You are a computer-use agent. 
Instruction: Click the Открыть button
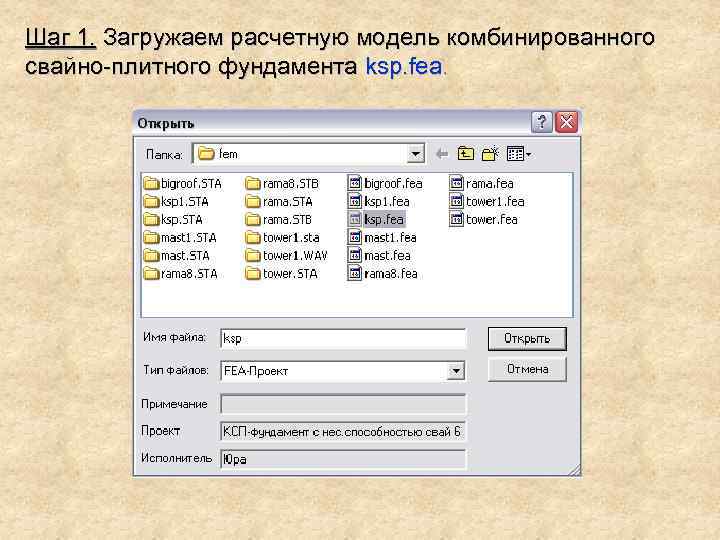point(527,338)
